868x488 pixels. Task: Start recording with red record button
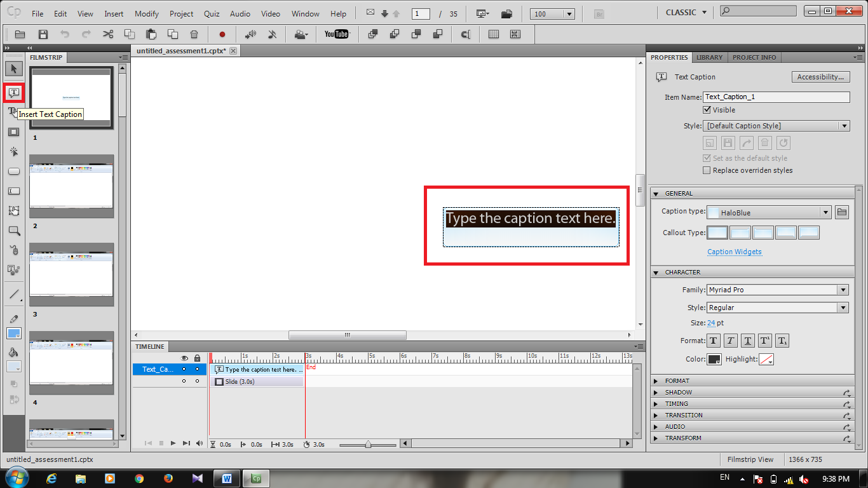(222, 34)
